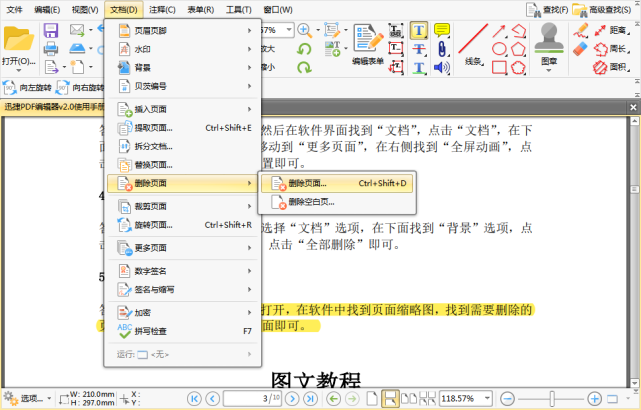Open the File menu
The width and height of the screenshot is (641, 410).
pyautogui.click(x=14, y=9)
